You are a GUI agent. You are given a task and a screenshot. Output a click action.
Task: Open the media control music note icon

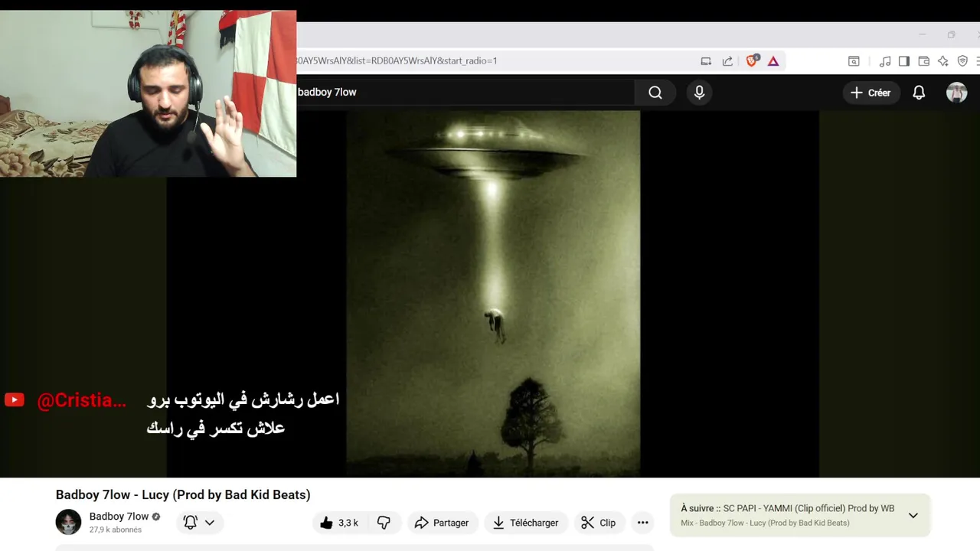(x=885, y=61)
